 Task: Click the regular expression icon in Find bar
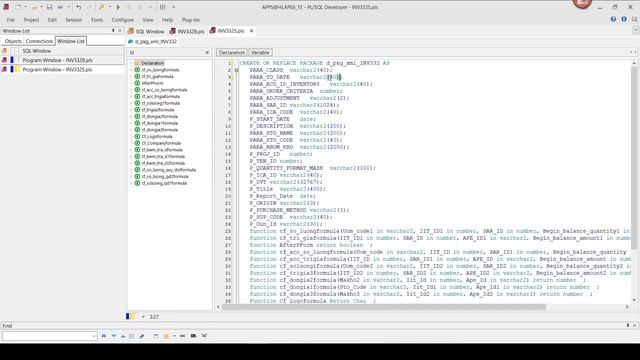coord(204,336)
